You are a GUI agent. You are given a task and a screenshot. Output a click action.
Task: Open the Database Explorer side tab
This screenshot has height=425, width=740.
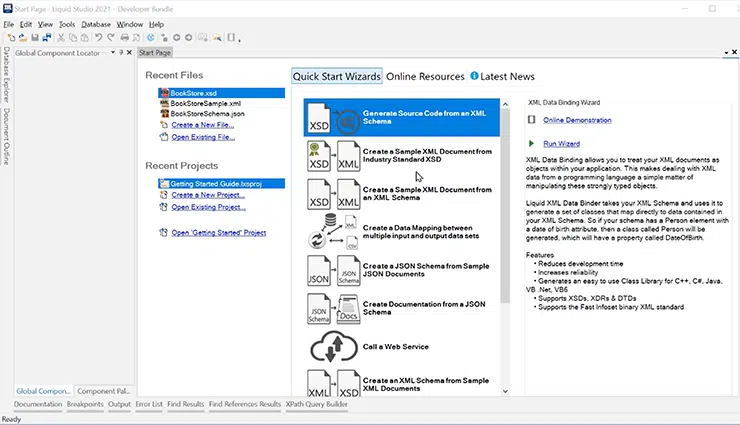[x=6, y=75]
